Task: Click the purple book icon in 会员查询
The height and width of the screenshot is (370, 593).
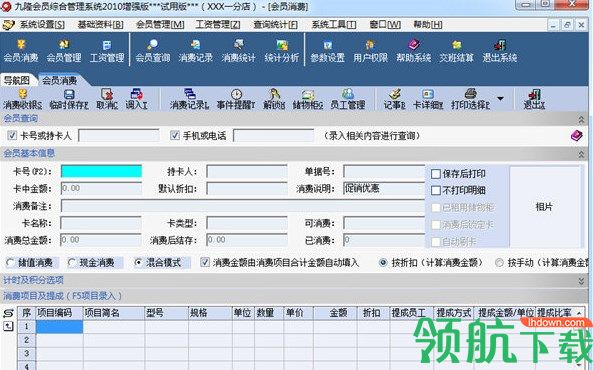Action: (x=577, y=135)
